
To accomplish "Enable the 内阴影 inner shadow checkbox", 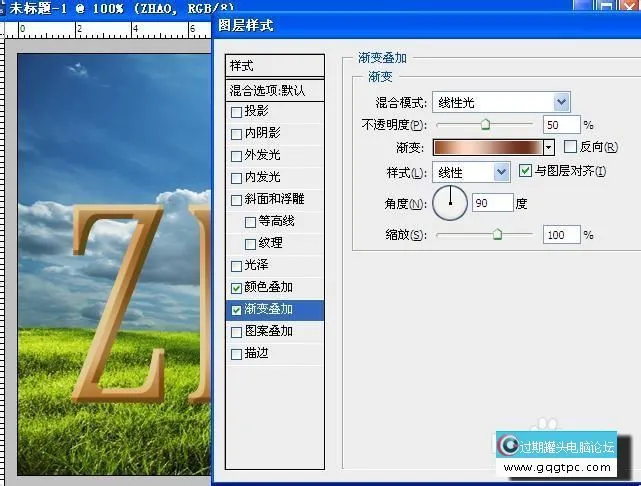I will pyautogui.click(x=236, y=134).
